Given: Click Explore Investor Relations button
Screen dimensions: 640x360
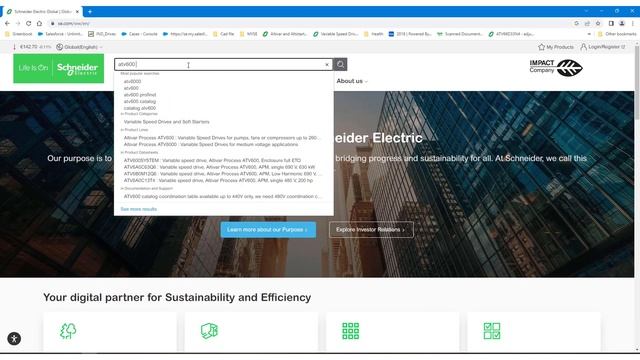Looking at the screenshot, I should click(371, 230).
